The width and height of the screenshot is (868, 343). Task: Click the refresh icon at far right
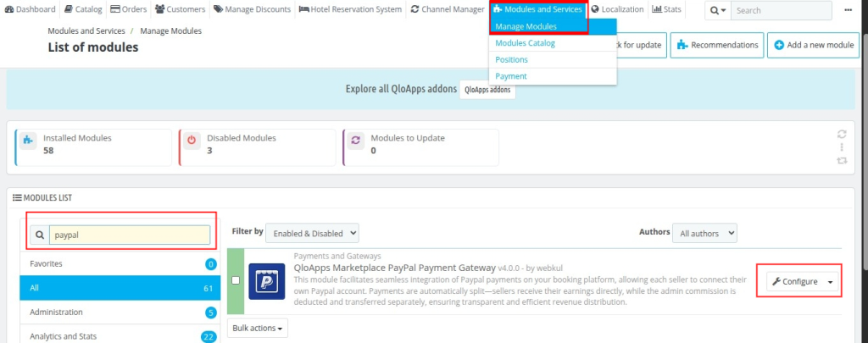841,134
